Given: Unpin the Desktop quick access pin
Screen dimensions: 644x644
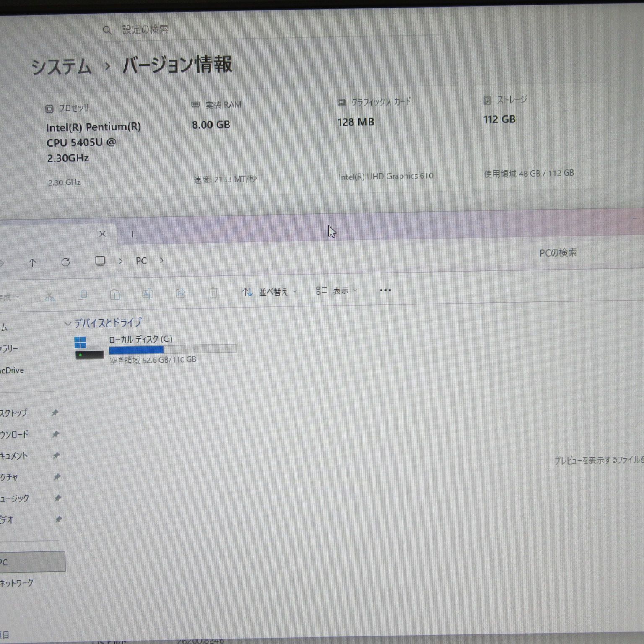Looking at the screenshot, I should (x=55, y=413).
